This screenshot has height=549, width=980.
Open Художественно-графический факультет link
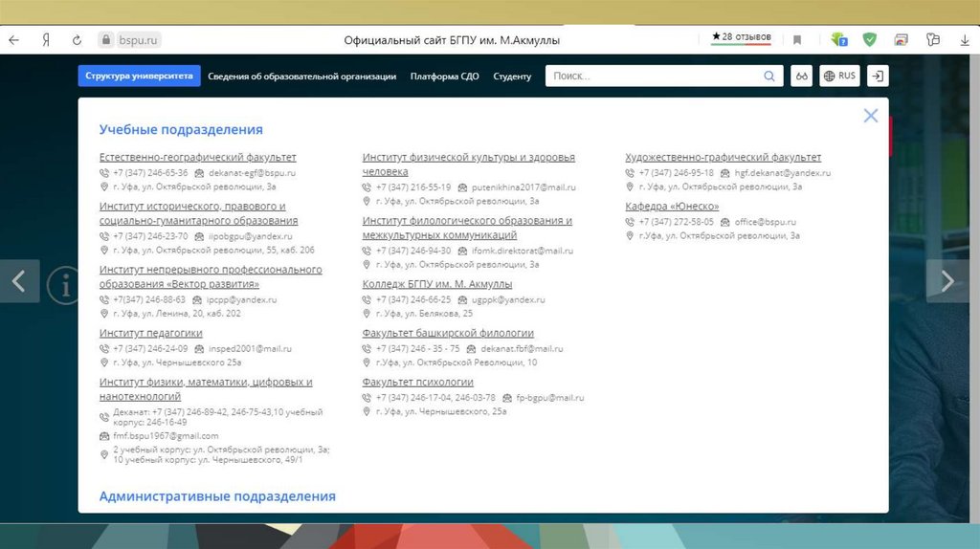724,158
